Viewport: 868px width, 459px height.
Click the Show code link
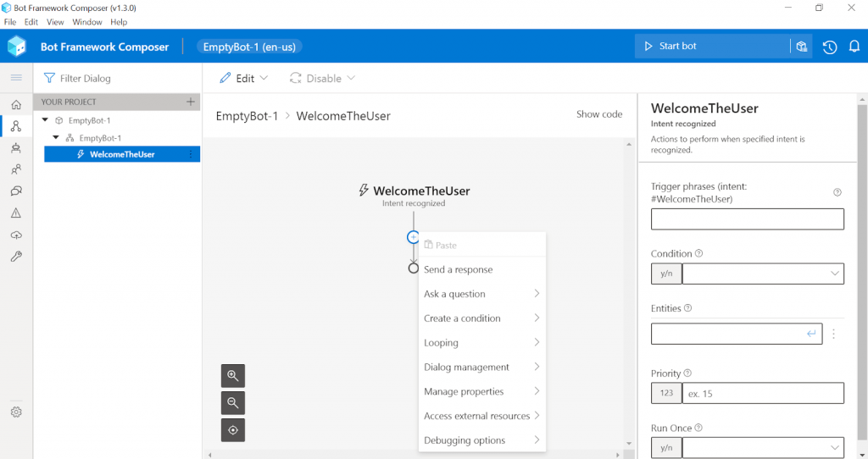(599, 114)
